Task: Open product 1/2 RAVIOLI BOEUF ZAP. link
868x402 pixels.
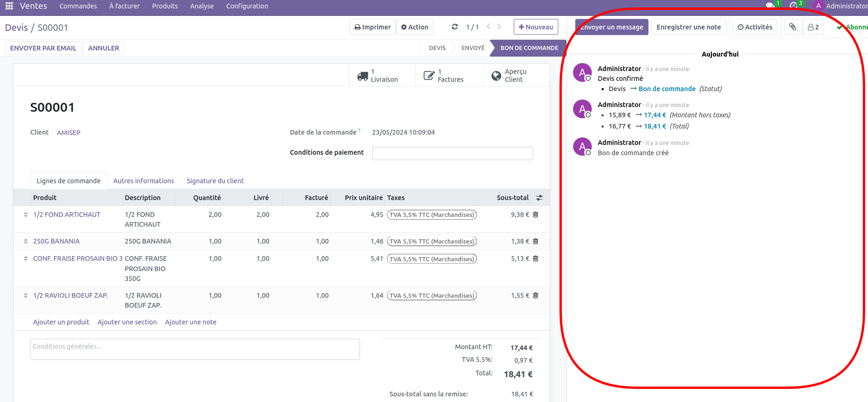Action: pos(71,295)
